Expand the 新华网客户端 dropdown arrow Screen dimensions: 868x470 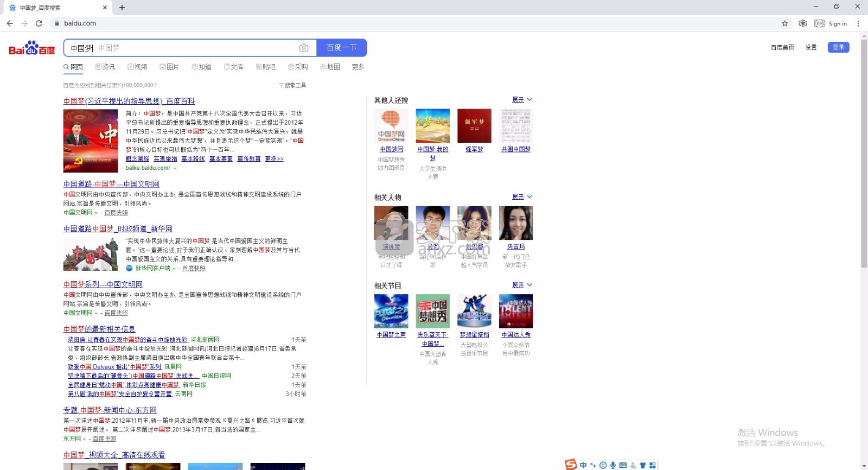[174, 269]
